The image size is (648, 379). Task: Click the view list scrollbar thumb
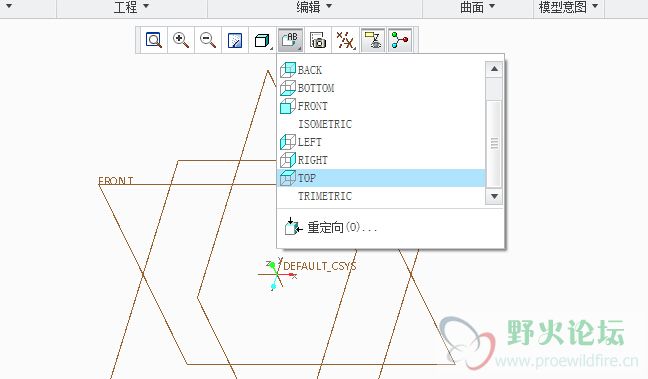pyautogui.click(x=494, y=143)
